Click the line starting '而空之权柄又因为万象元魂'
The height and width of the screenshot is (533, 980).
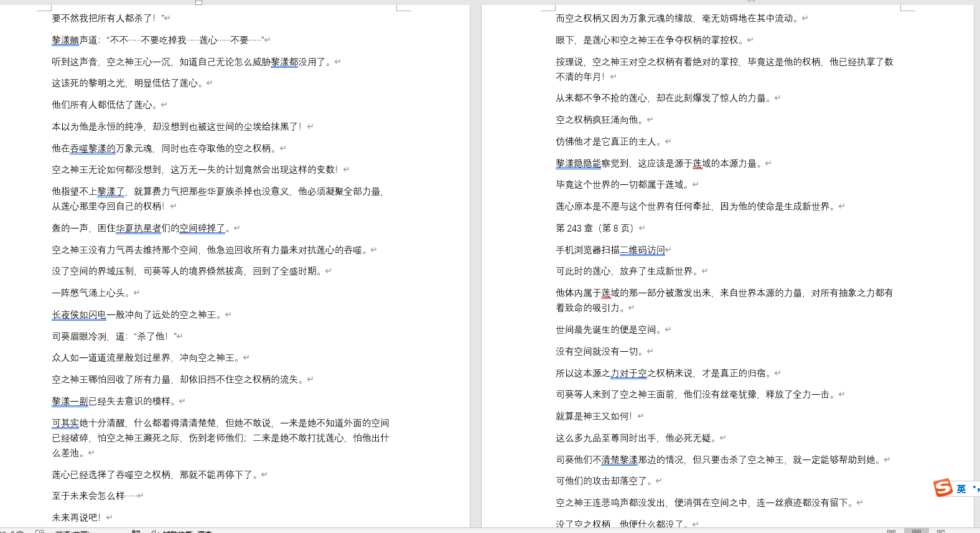(x=678, y=18)
